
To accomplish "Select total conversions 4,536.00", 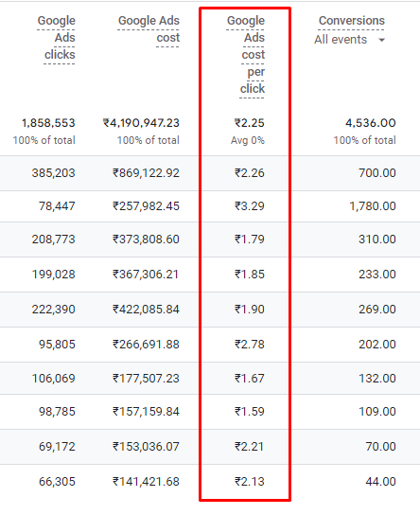I will tap(371, 123).
